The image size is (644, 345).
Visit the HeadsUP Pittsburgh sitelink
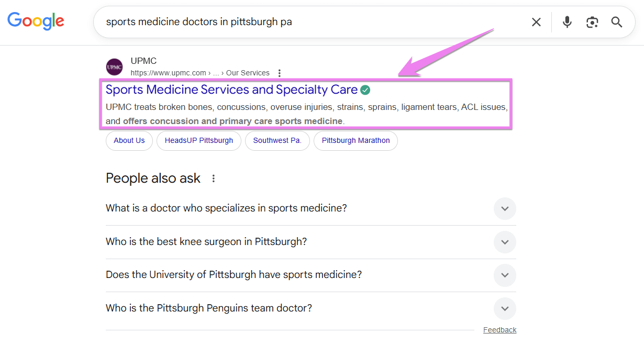pyautogui.click(x=198, y=140)
